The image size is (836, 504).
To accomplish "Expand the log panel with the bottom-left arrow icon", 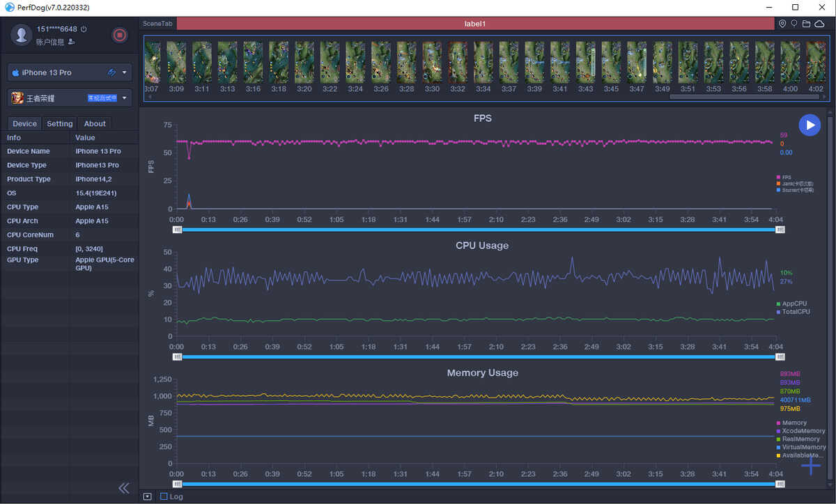I will 147,496.
